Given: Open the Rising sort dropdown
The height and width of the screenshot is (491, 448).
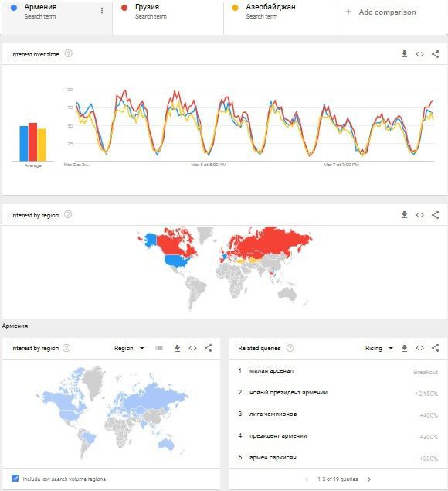Looking at the screenshot, I should click(378, 348).
